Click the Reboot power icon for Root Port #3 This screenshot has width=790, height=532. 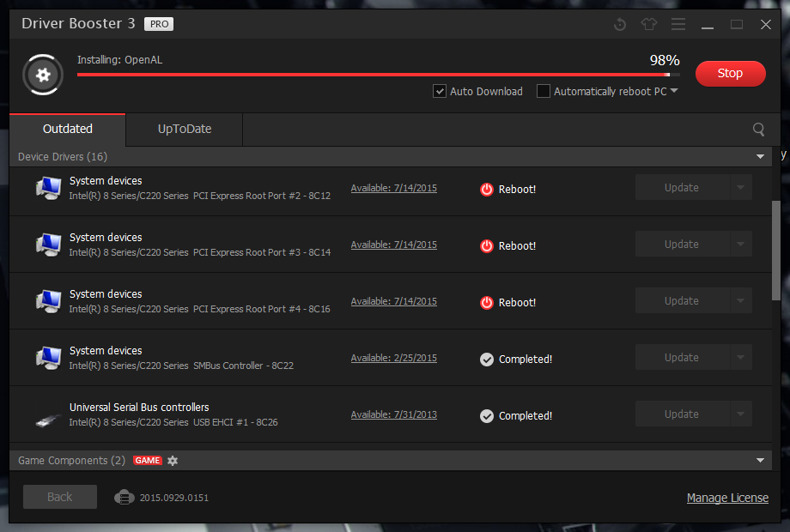(x=486, y=246)
